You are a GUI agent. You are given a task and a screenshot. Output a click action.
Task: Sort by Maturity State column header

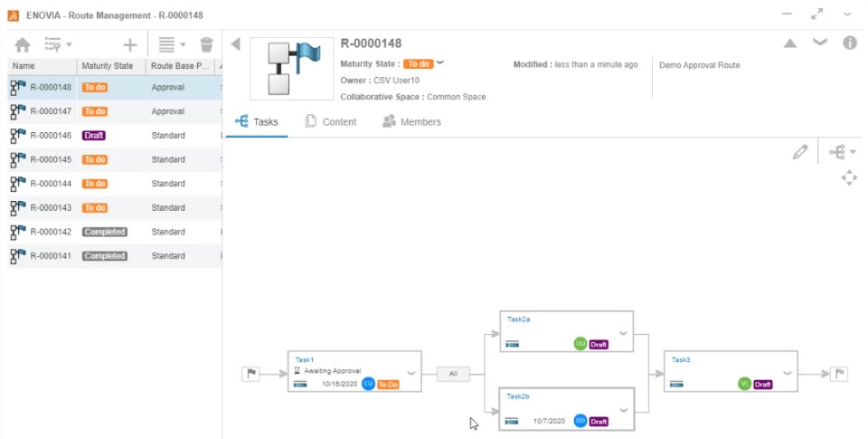(x=111, y=66)
